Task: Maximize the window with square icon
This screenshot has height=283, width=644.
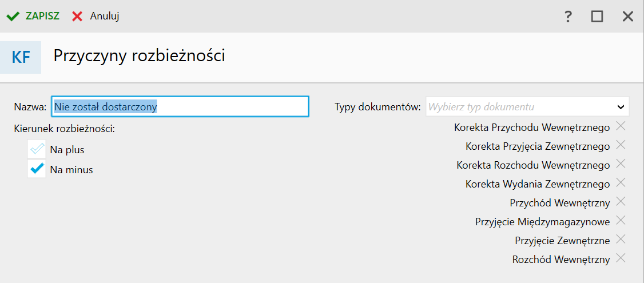Action: 597,17
